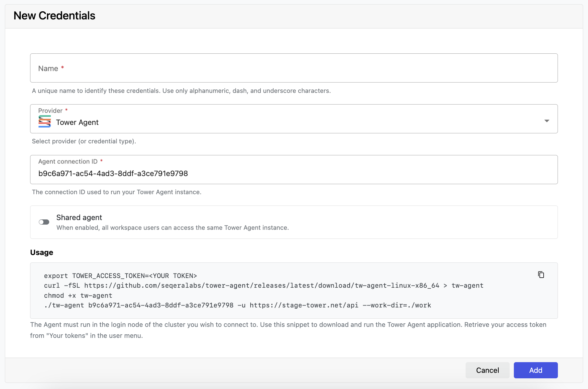Click the ./tw-agent run command line
Viewport: 588px width, 389px height.
coord(237,305)
